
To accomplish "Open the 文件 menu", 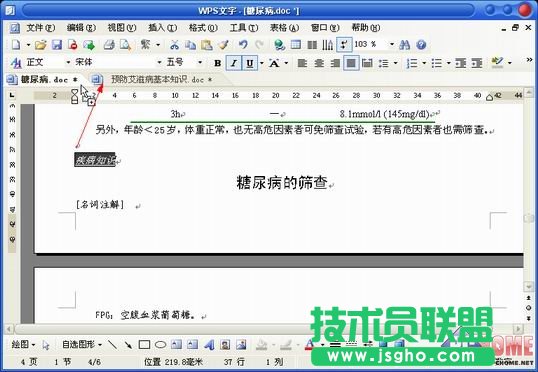I will 40,27.
